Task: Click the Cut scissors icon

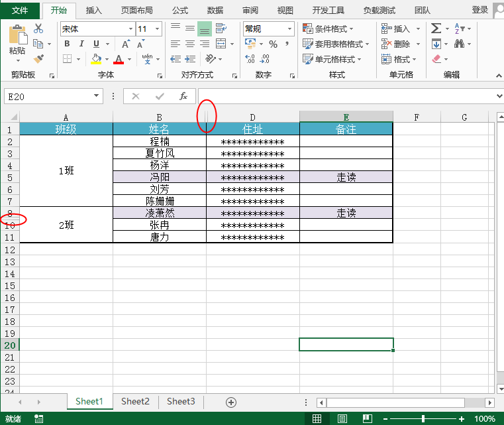Action: click(38, 29)
